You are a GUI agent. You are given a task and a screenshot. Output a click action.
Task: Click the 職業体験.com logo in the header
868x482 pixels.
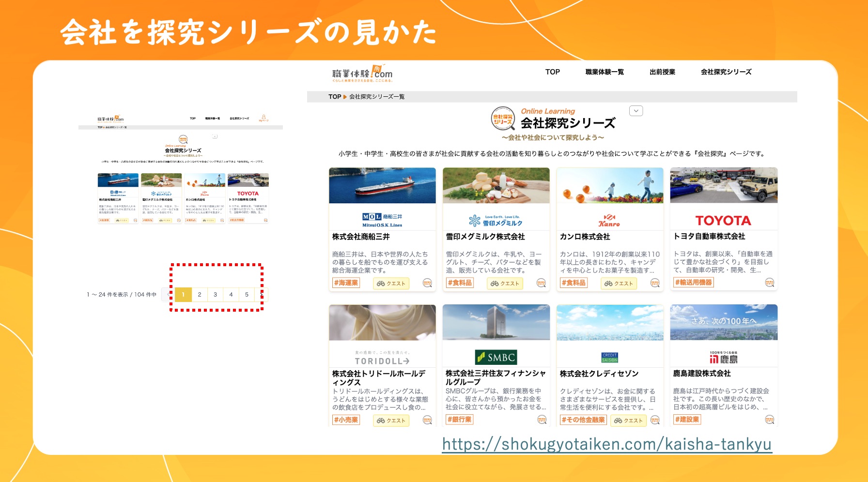click(x=362, y=73)
